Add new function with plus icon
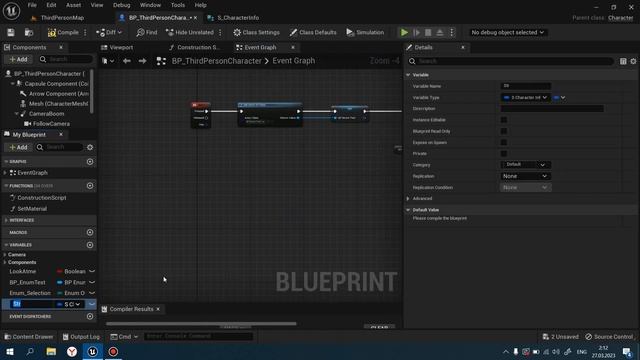The width and height of the screenshot is (640, 360). pyautogui.click(x=90, y=186)
